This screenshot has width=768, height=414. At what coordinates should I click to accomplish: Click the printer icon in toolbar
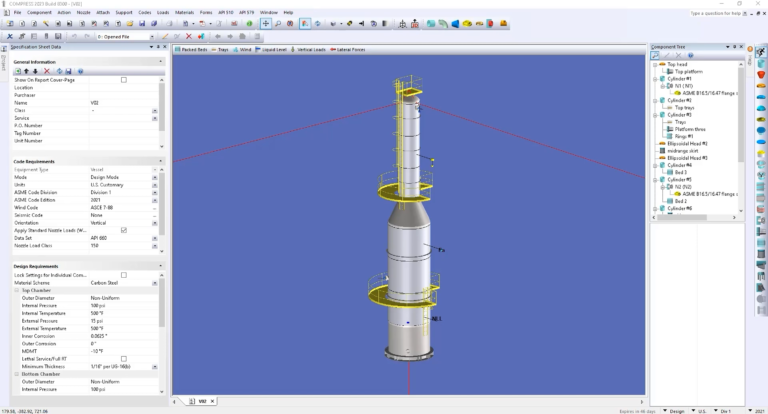coord(169,24)
